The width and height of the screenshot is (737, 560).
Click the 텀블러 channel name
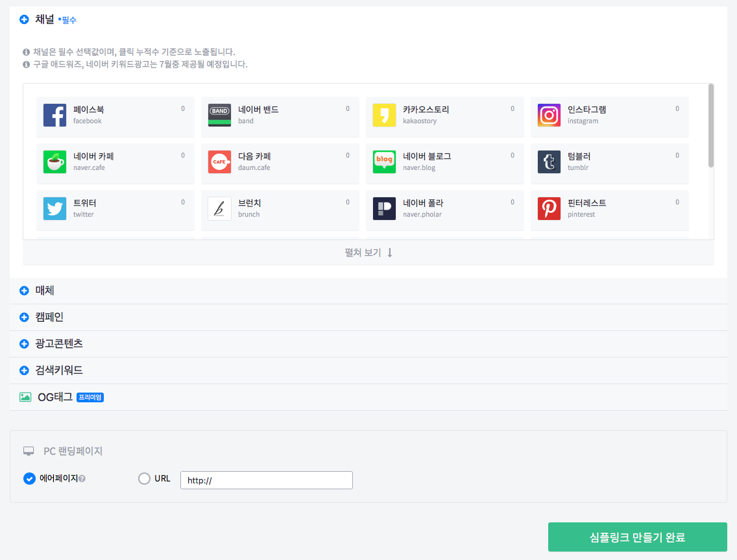click(579, 156)
